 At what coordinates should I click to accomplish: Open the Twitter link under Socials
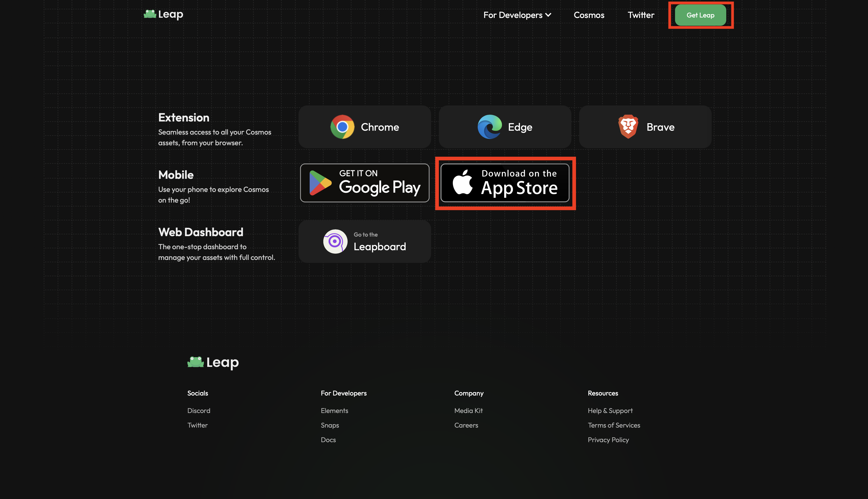[198, 425]
